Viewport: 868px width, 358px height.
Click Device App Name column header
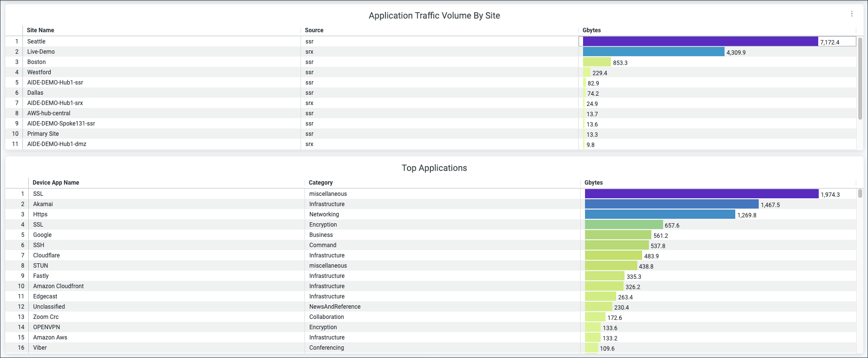(x=56, y=183)
